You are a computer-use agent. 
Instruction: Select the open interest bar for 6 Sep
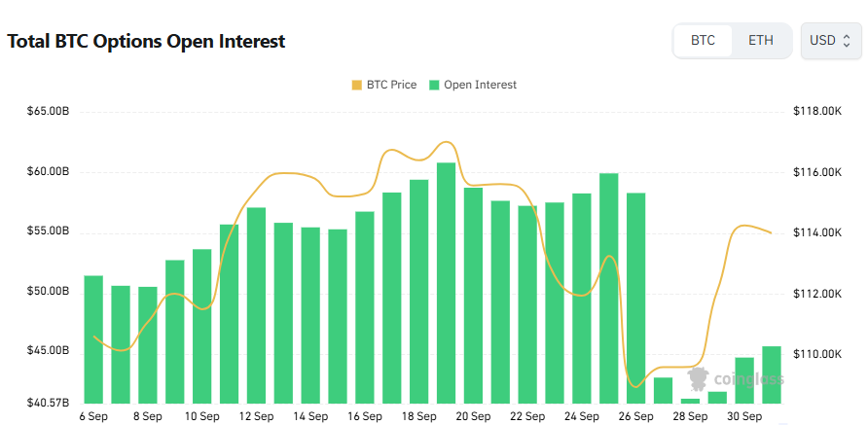coord(93,338)
